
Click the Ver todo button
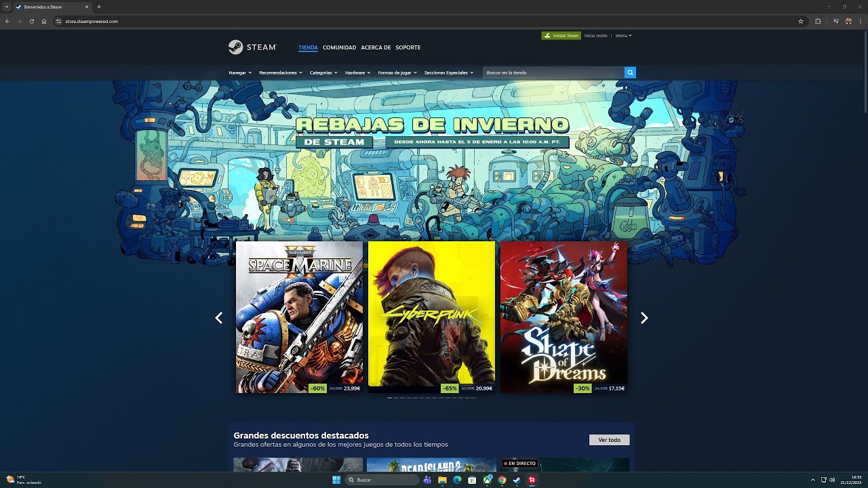click(x=609, y=440)
